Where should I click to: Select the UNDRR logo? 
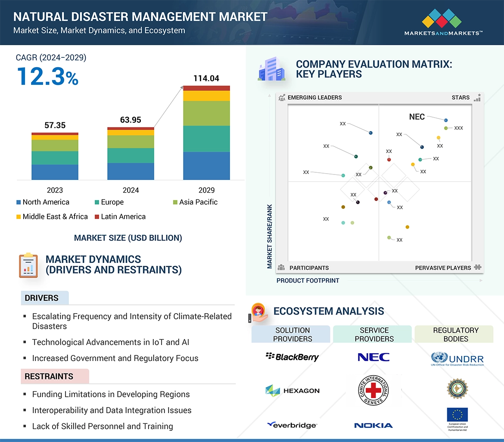click(457, 359)
